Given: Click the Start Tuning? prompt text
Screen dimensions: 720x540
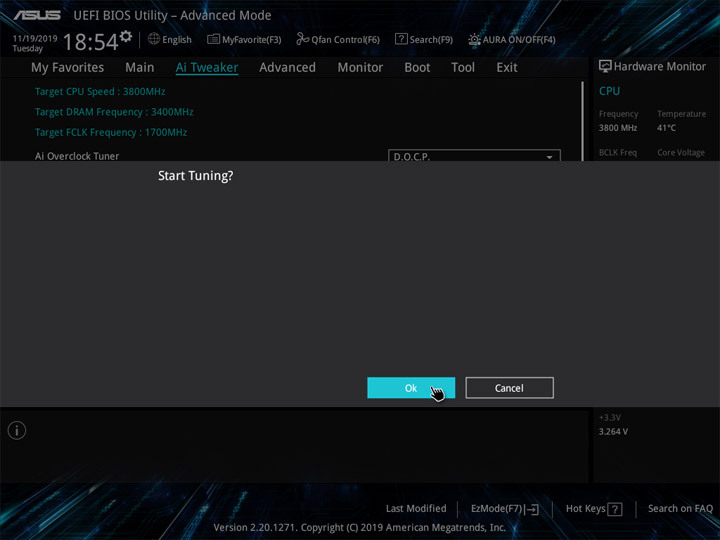Looking at the screenshot, I should pyautogui.click(x=196, y=176).
